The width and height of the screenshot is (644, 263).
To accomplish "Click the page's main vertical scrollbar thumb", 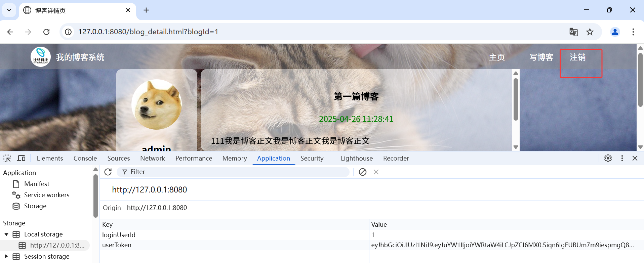I will click(640, 80).
